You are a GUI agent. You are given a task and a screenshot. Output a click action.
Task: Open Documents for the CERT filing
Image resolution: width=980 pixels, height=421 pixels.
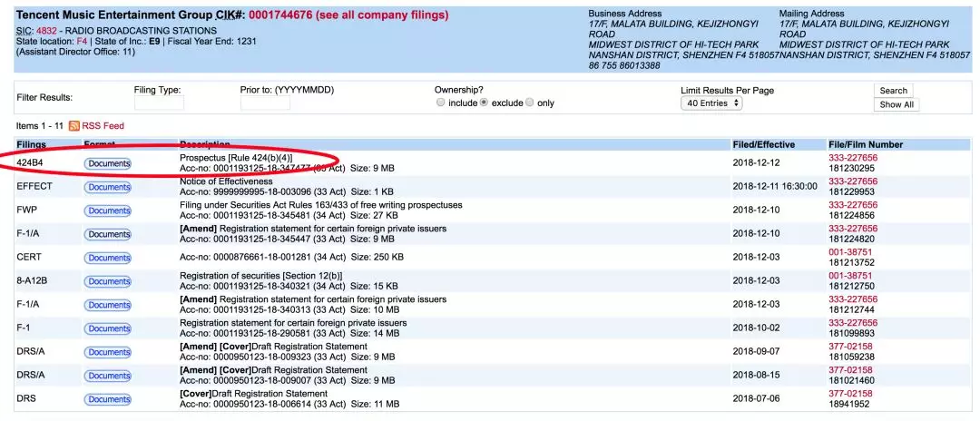107,258
